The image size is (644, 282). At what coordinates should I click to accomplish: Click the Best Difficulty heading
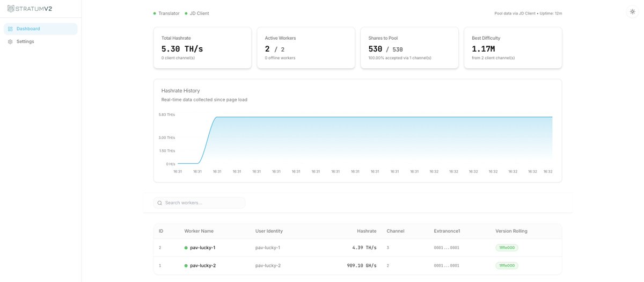tap(486, 38)
